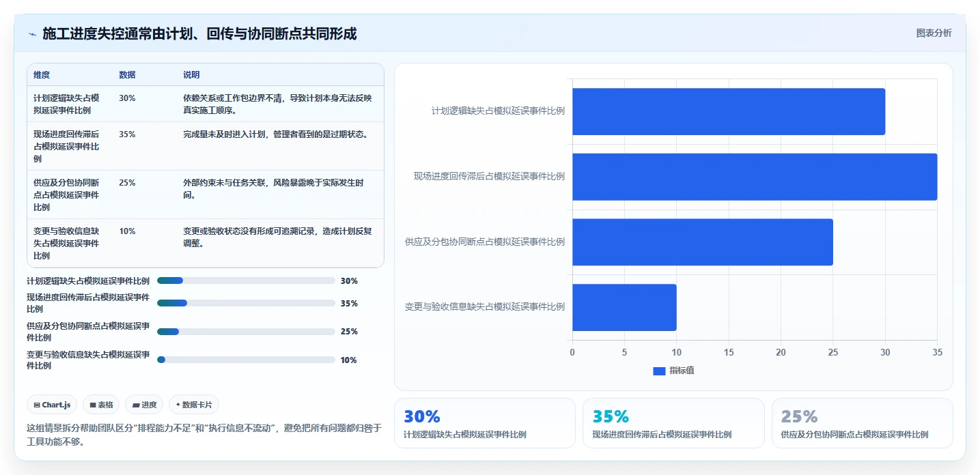
Task: Click chart axis label 供应及分包协同断点占模拟延误事件比例
Action: pyautogui.click(x=485, y=242)
